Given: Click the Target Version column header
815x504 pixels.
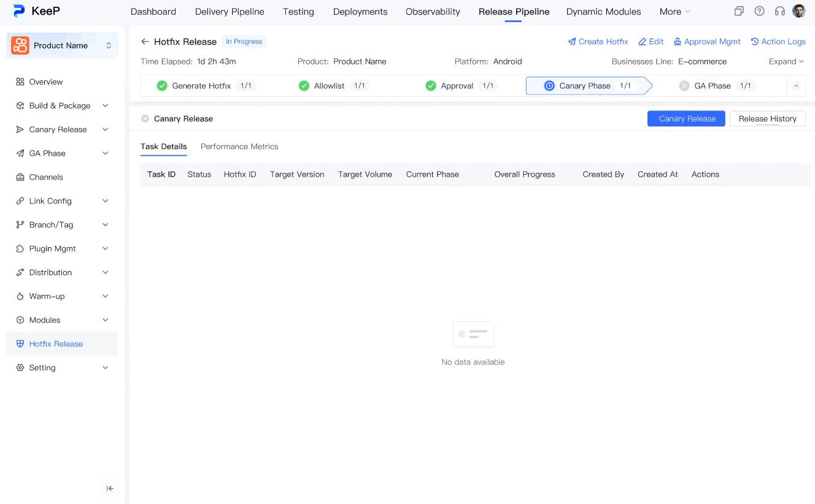Looking at the screenshot, I should pos(297,174).
